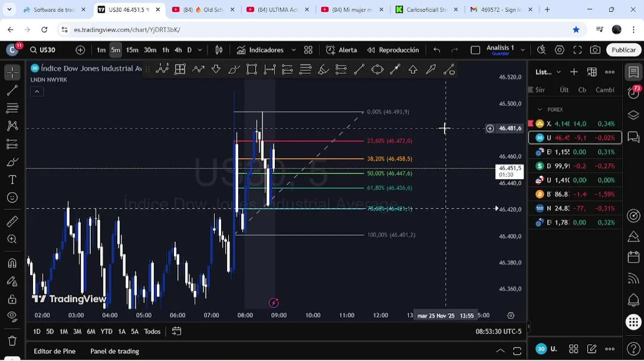Open Analisis 1 layout dropdown arrow

[523, 50]
